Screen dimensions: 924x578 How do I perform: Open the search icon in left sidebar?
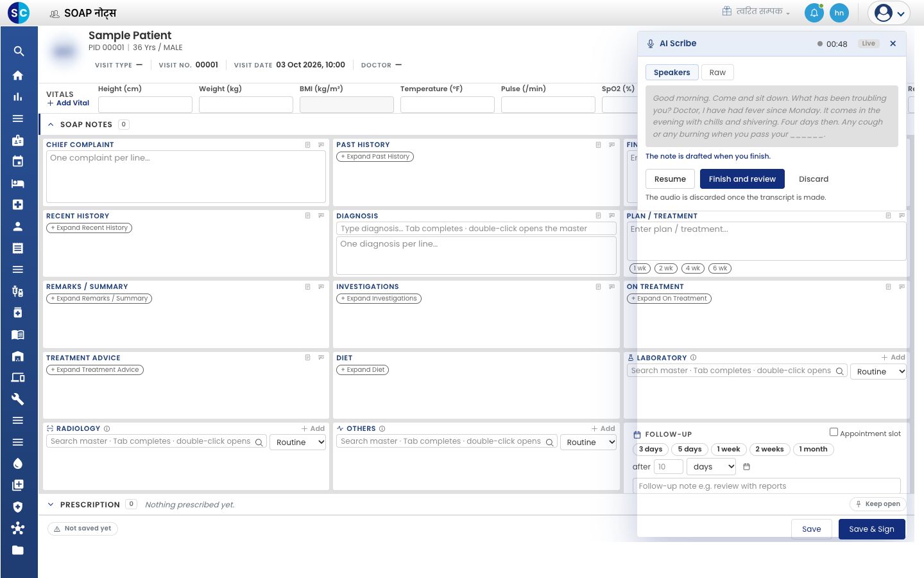(x=18, y=51)
